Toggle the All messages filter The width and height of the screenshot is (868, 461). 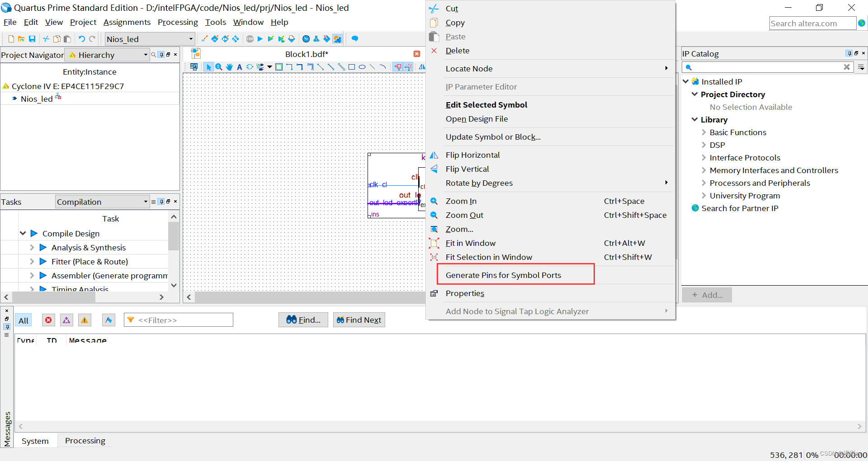(24, 320)
